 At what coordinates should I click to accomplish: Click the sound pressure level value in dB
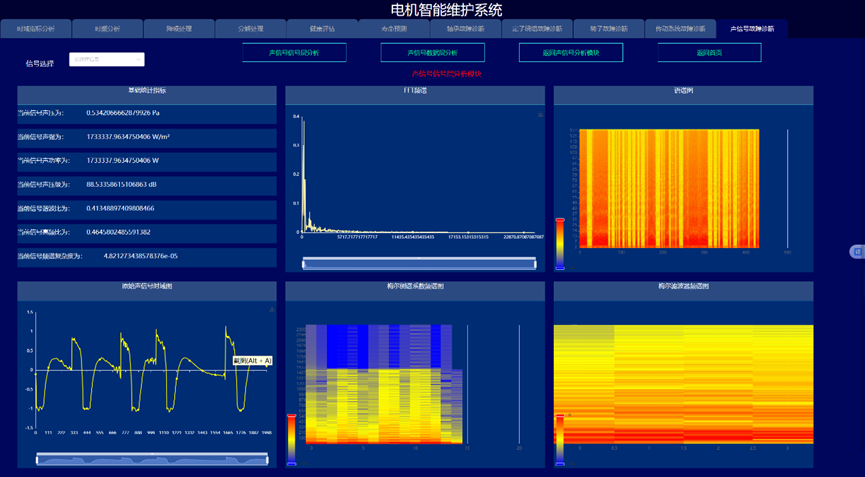point(125,184)
